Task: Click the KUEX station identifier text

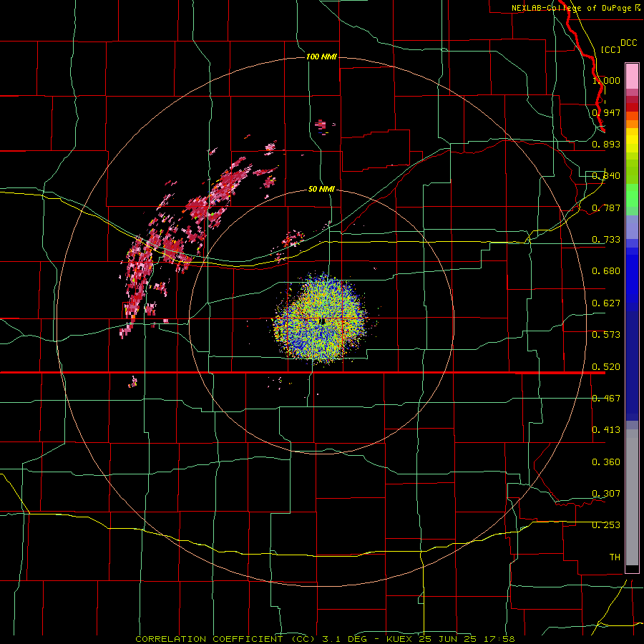Action: 401,639
